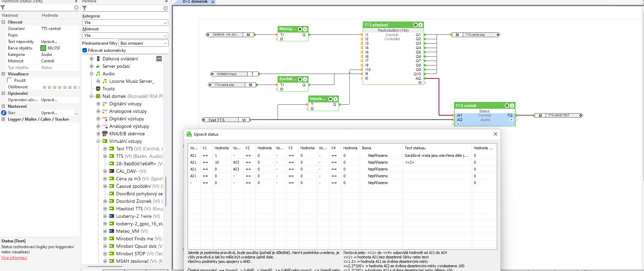Screen dimensions: 644x271
Task: Click info icon on TTS centrál block
Action: click(x=512, y=106)
